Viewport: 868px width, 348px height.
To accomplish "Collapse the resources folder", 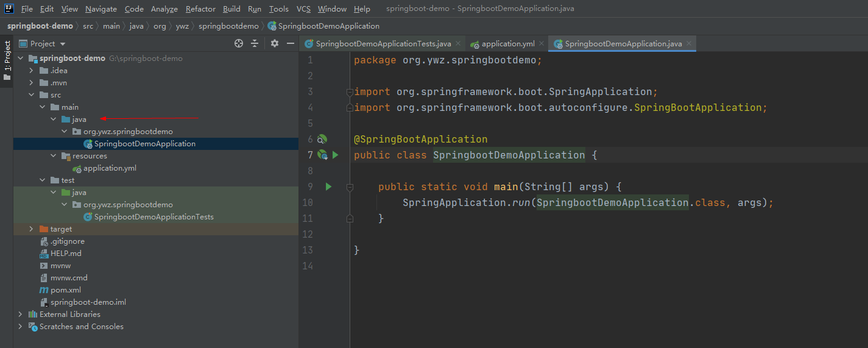I will coord(53,156).
